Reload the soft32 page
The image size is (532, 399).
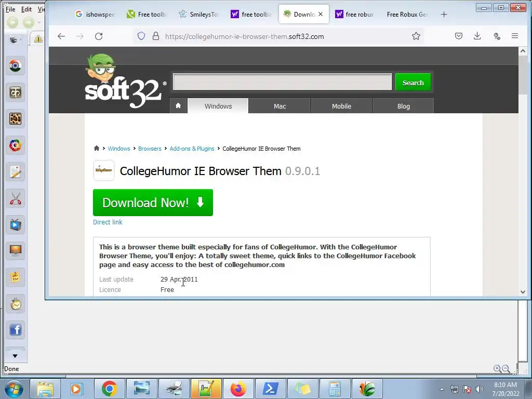99,36
